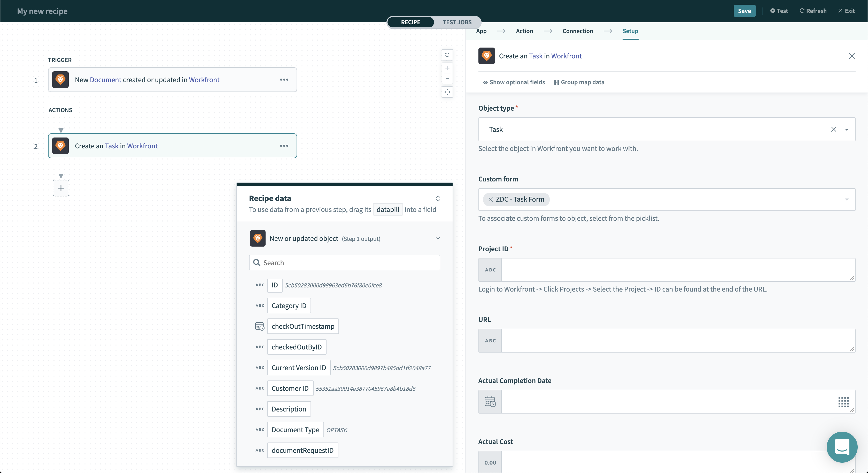The height and width of the screenshot is (473, 868).
Task: Go to the Connection tab
Action: (x=578, y=31)
